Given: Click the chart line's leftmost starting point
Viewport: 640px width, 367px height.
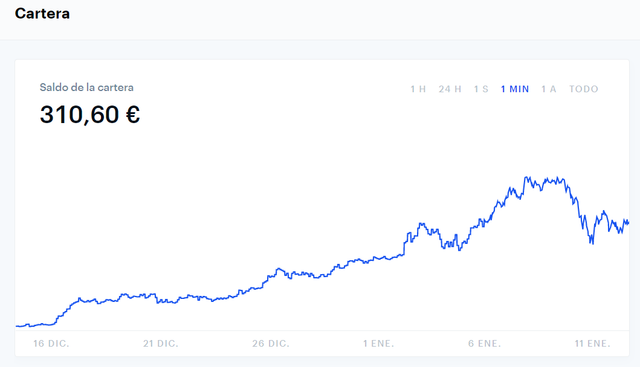Looking at the screenshot, I should click(17, 326).
